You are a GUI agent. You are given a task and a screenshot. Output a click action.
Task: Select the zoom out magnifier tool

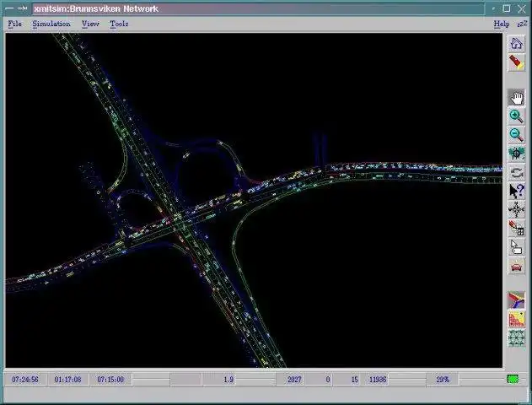[x=516, y=135]
